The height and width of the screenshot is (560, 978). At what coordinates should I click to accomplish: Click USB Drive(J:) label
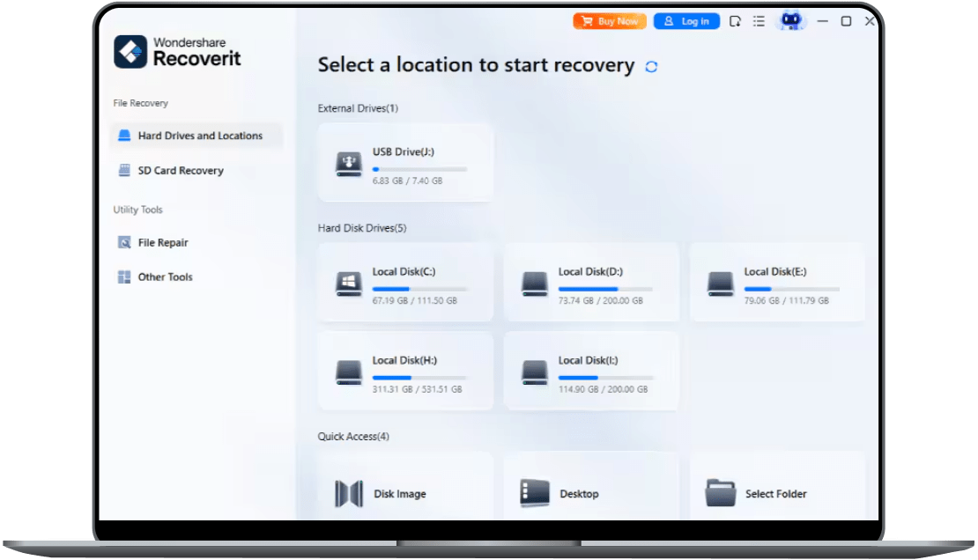coord(404,151)
